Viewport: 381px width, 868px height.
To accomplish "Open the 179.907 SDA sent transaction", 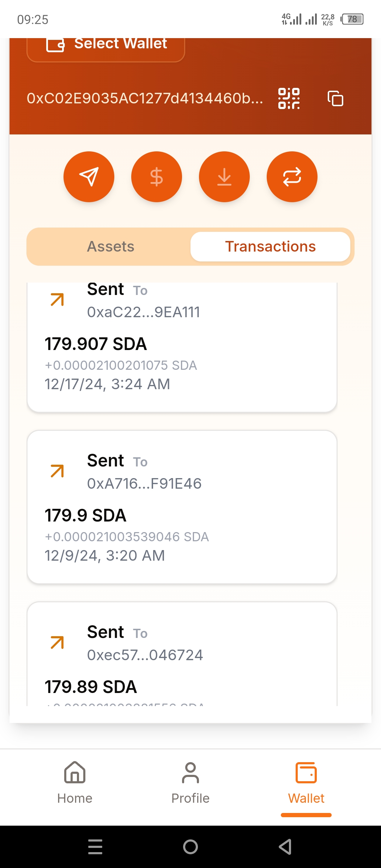I will tap(182, 353).
